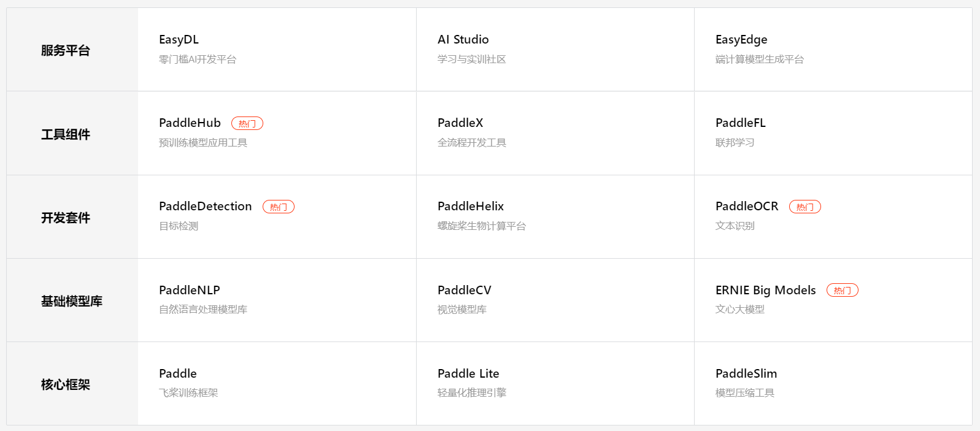Open Paddle Lite lightweight inference engine

[x=468, y=373]
